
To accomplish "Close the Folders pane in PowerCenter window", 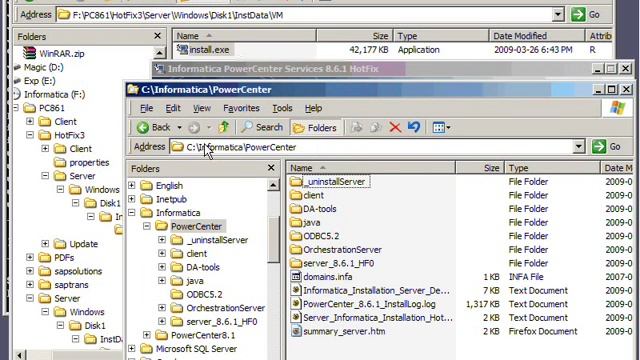I will point(271,168).
